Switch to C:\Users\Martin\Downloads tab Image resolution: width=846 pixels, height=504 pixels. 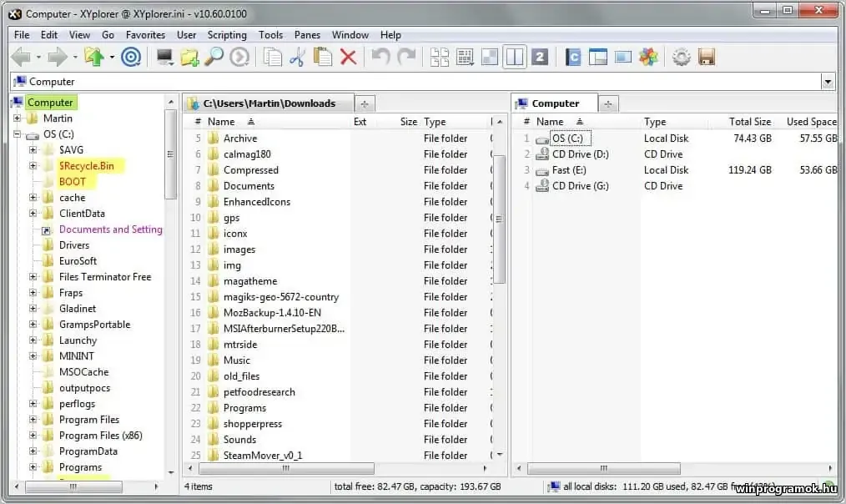pos(268,103)
